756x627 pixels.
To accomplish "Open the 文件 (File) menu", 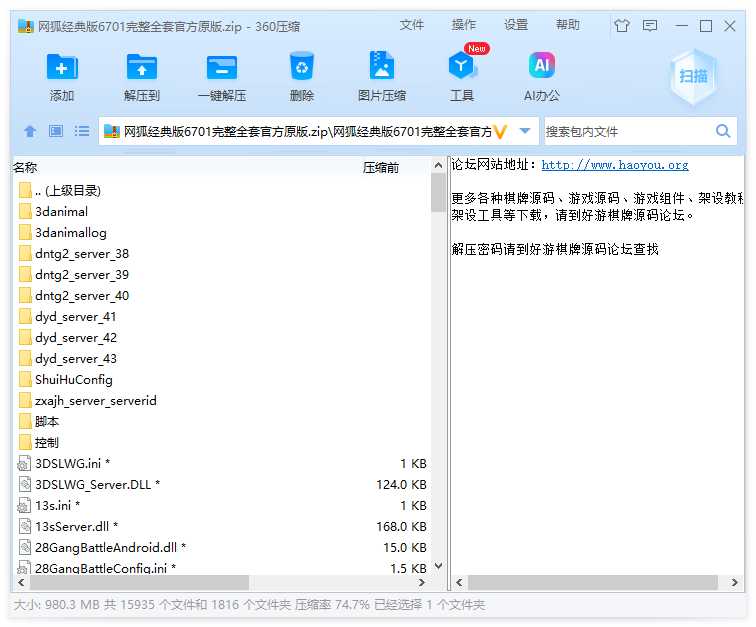I will [411, 25].
